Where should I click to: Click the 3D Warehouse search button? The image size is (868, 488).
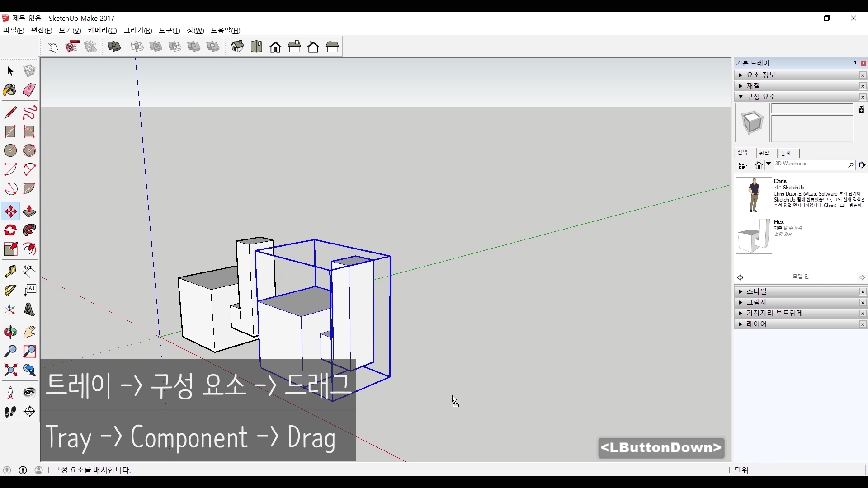[850, 165]
